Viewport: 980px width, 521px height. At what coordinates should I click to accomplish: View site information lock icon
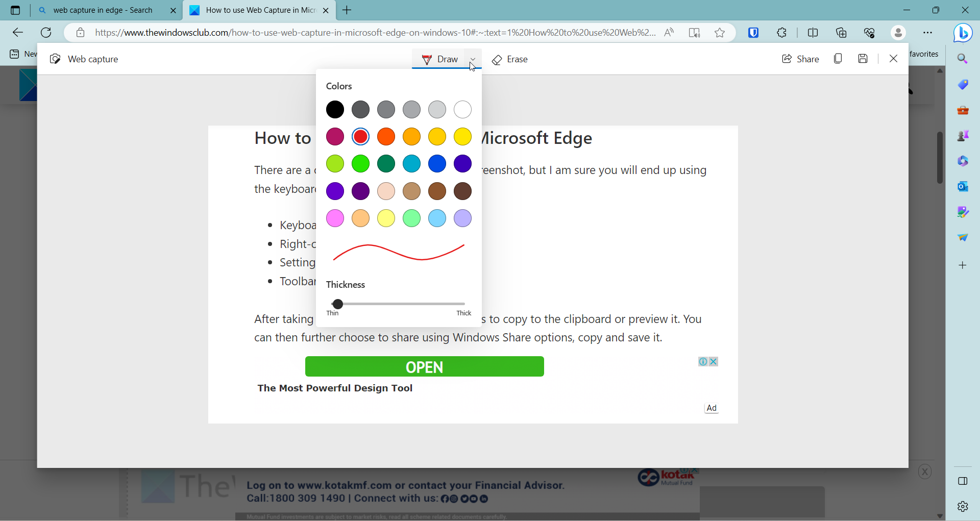[x=80, y=33]
